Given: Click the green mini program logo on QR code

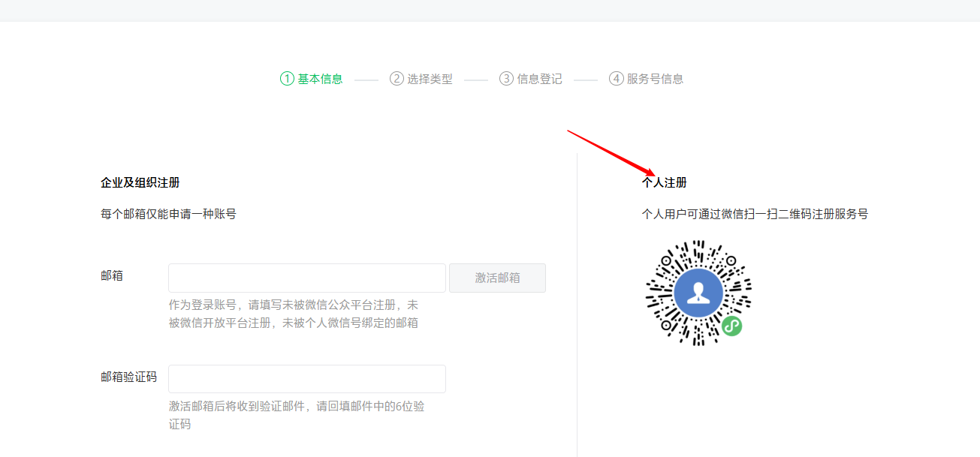Looking at the screenshot, I should [732, 326].
